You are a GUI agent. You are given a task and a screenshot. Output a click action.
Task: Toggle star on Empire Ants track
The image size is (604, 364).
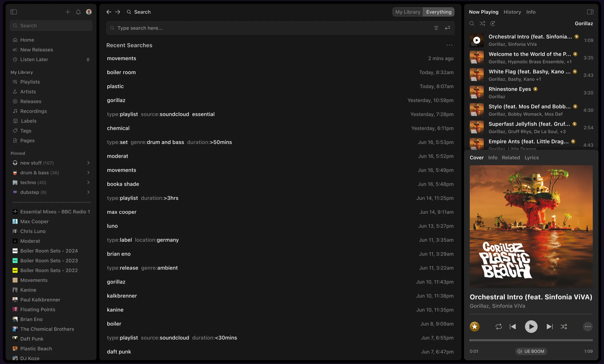tap(573, 141)
